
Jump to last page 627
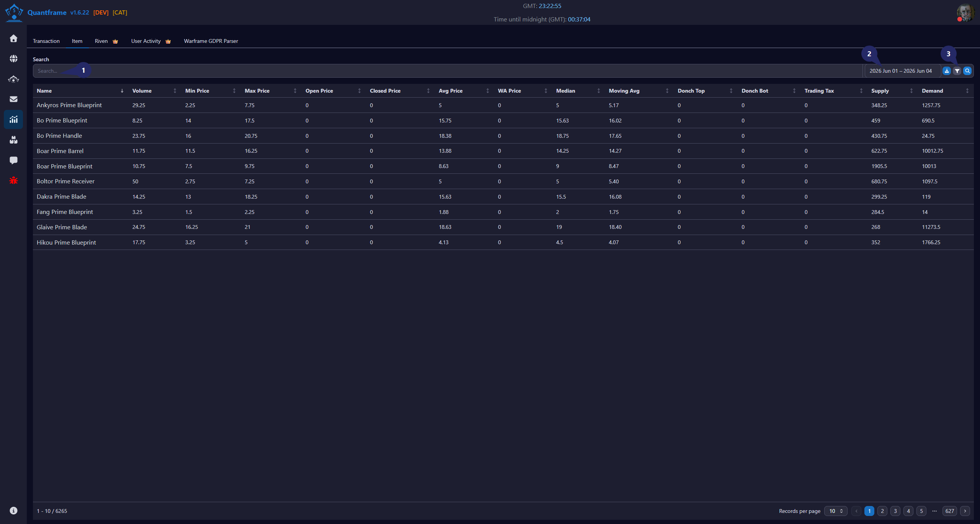coord(950,511)
